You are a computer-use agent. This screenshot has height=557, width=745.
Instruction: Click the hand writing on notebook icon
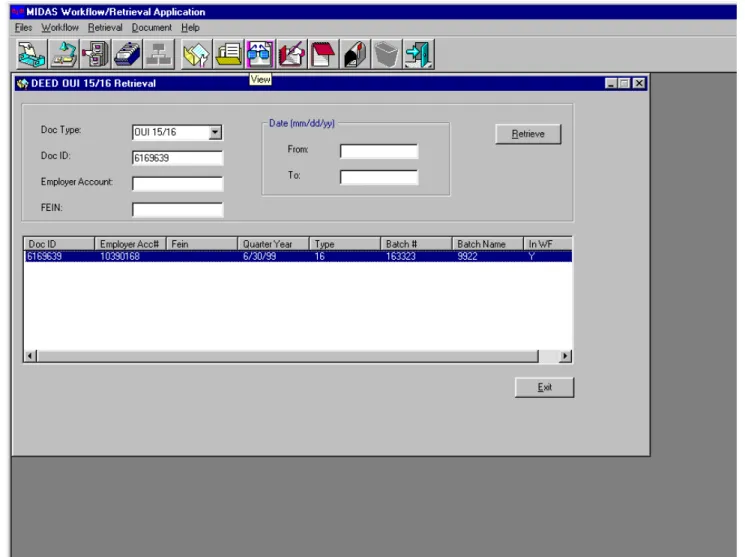291,54
